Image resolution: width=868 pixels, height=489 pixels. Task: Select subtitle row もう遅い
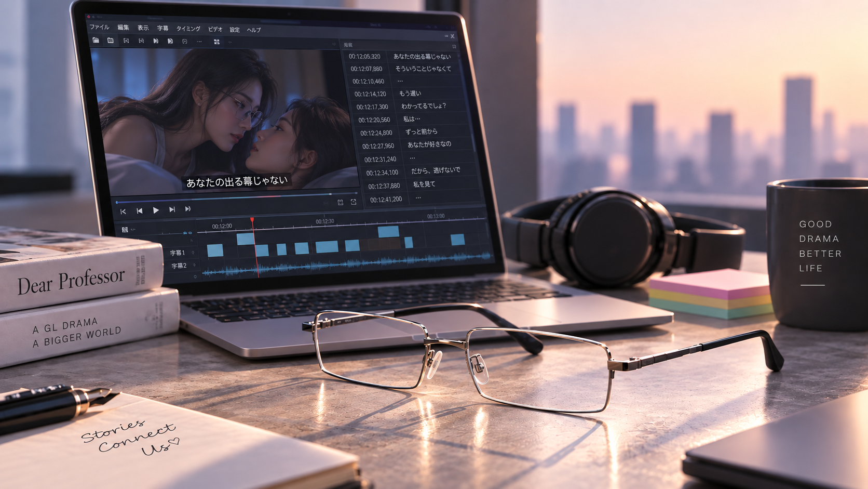click(x=407, y=94)
